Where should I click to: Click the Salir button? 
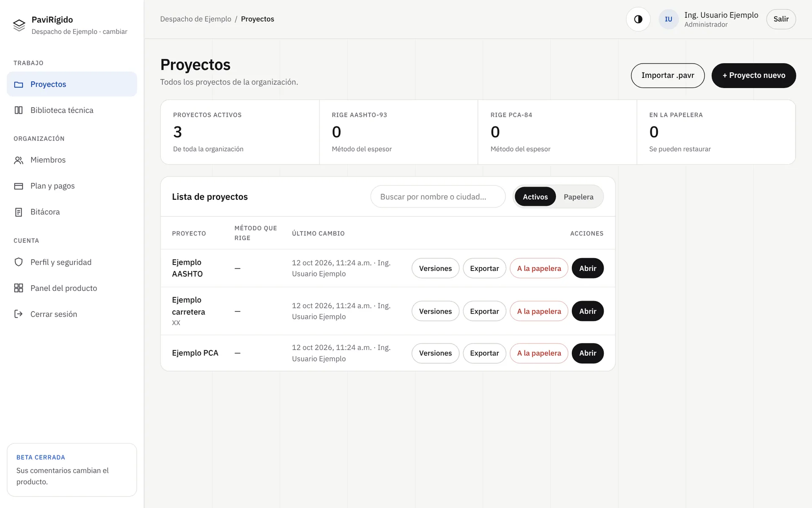781,19
